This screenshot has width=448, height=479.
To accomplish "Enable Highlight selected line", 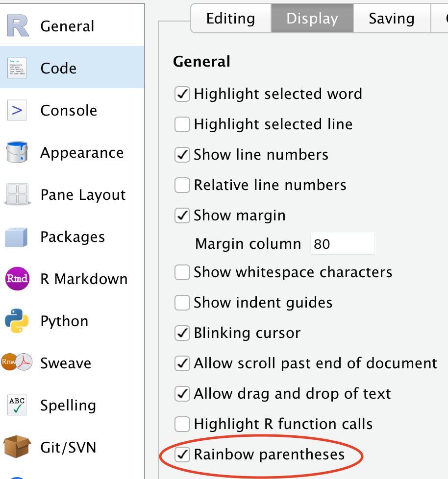I will pos(182,124).
